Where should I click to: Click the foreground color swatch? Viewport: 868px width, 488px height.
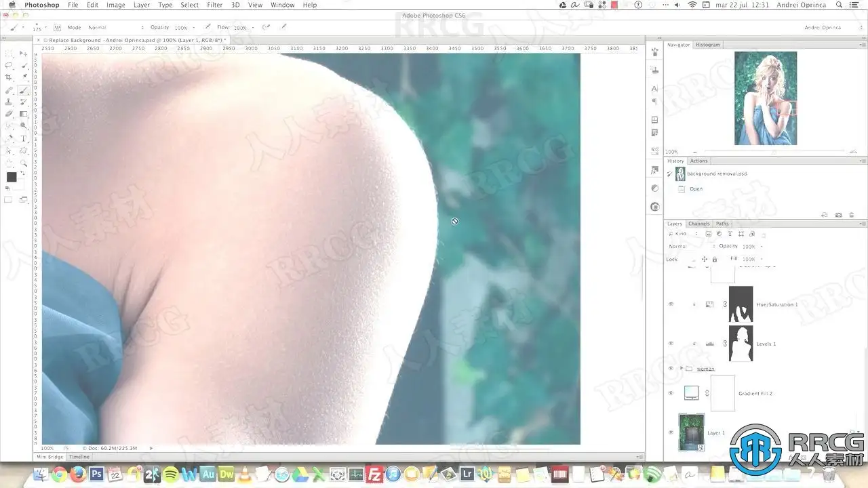pyautogui.click(x=12, y=177)
